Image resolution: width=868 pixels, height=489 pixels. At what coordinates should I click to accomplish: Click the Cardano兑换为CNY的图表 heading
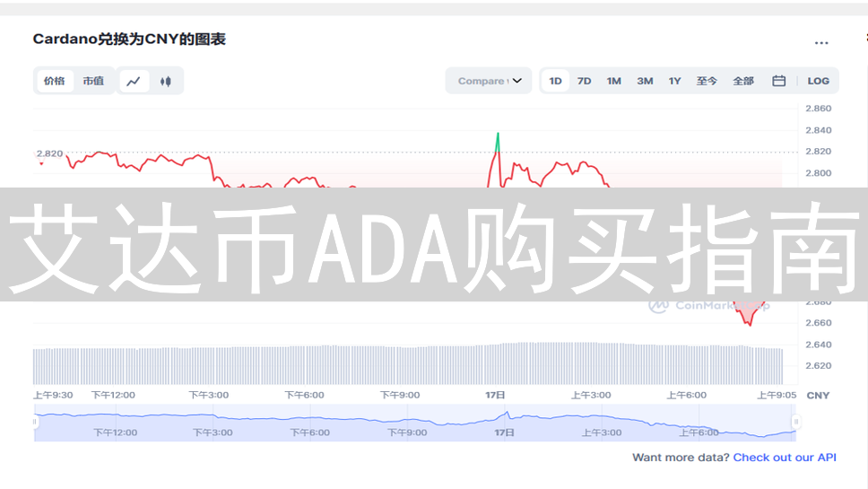tap(129, 39)
